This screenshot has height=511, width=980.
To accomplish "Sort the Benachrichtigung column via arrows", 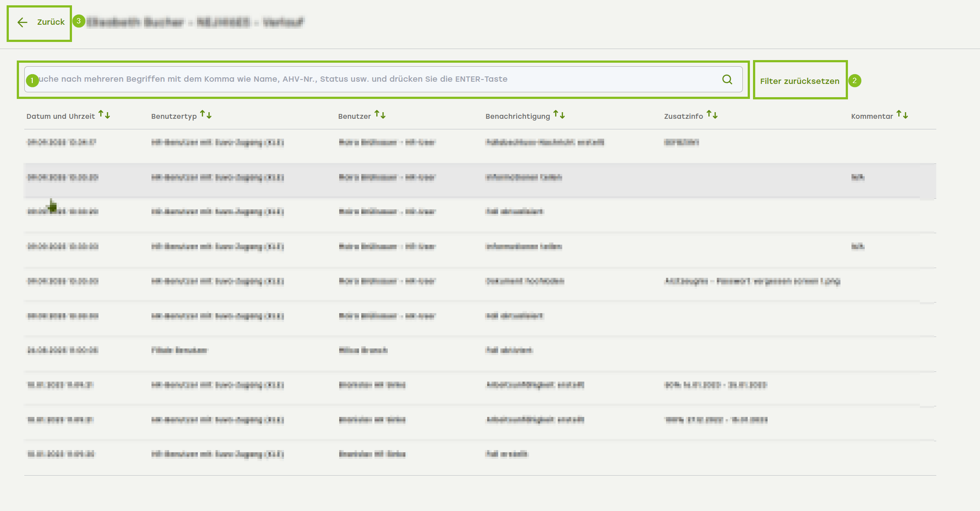I will [559, 115].
